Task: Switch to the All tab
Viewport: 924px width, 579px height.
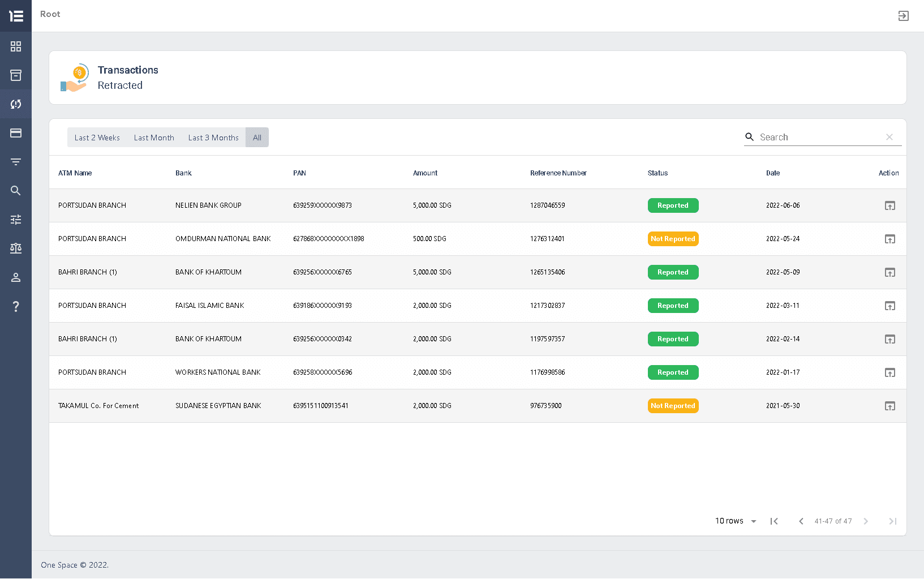Action: pyautogui.click(x=257, y=137)
